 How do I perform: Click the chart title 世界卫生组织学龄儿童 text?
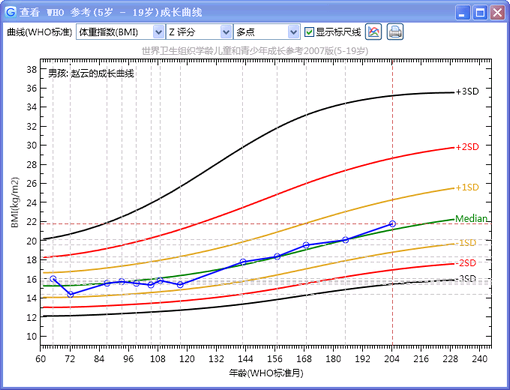(255, 51)
